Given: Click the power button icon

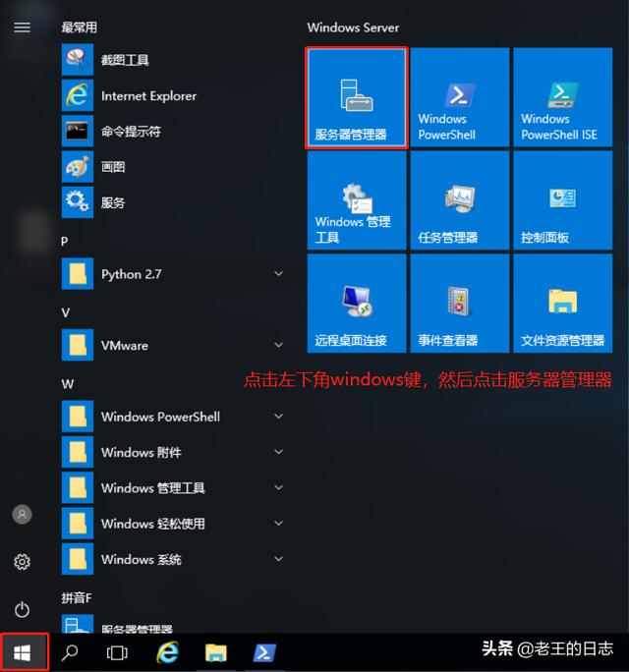Looking at the screenshot, I should point(22,609).
